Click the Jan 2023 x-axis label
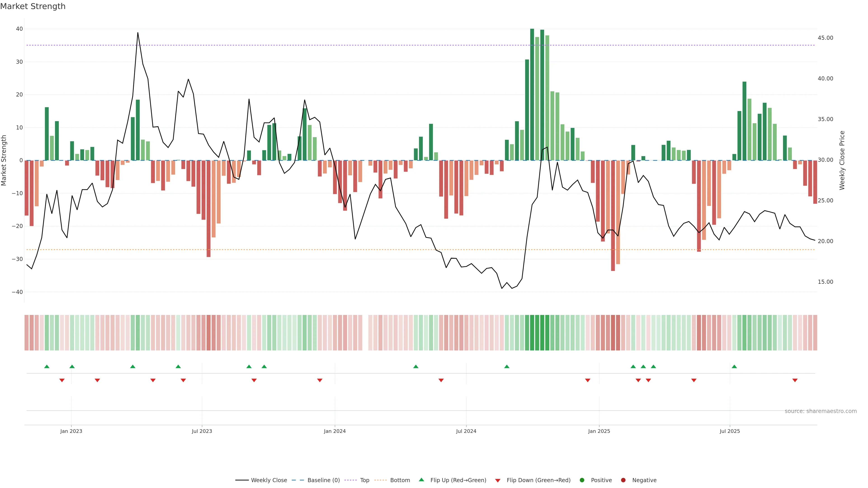Image resolution: width=868 pixels, height=488 pixels. 71,431
